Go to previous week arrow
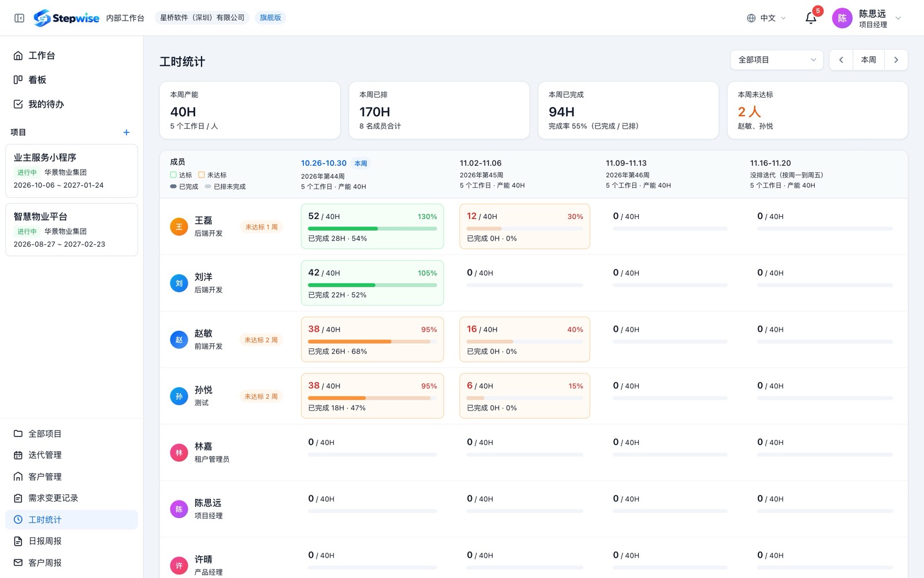Viewport: 924px width, 578px height. [x=841, y=60]
